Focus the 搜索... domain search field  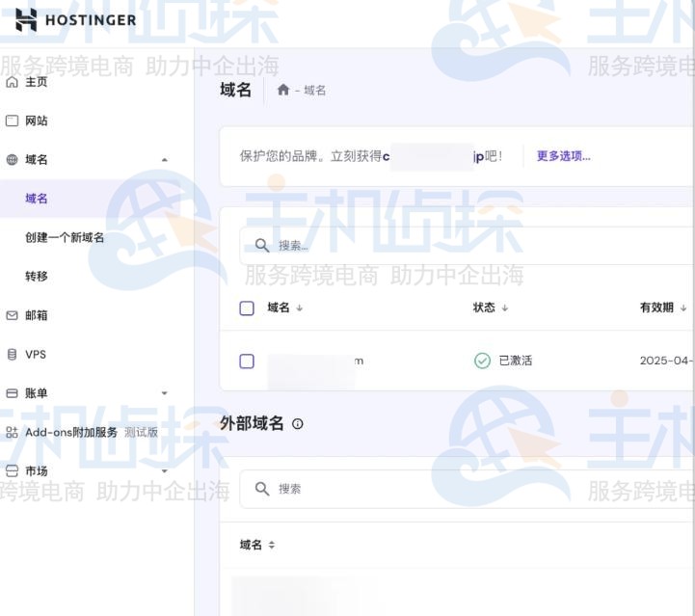coord(468,245)
